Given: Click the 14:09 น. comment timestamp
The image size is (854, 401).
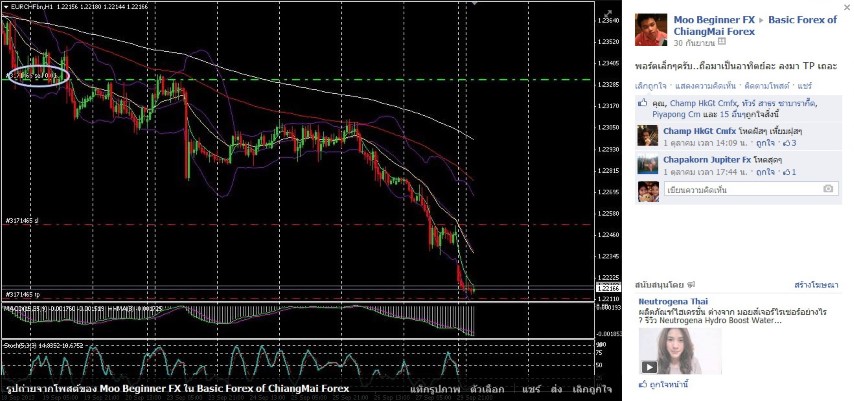Looking at the screenshot, I should click(x=704, y=143).
